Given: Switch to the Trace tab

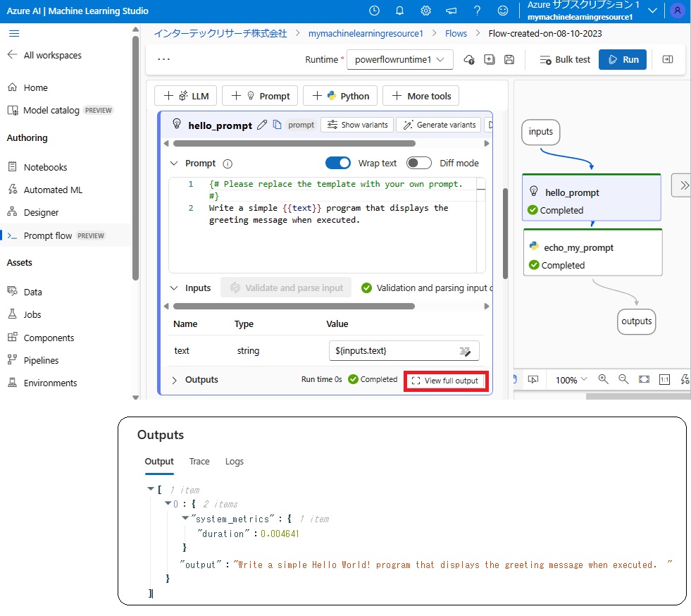Looking at the screenshot, I should 199,462.
